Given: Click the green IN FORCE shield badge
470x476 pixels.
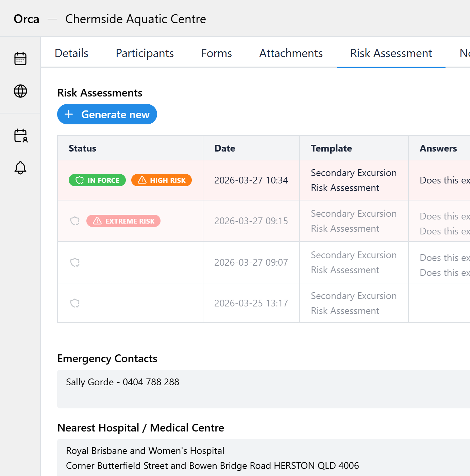Looking at the screenshot, I should tap(97, 180).
